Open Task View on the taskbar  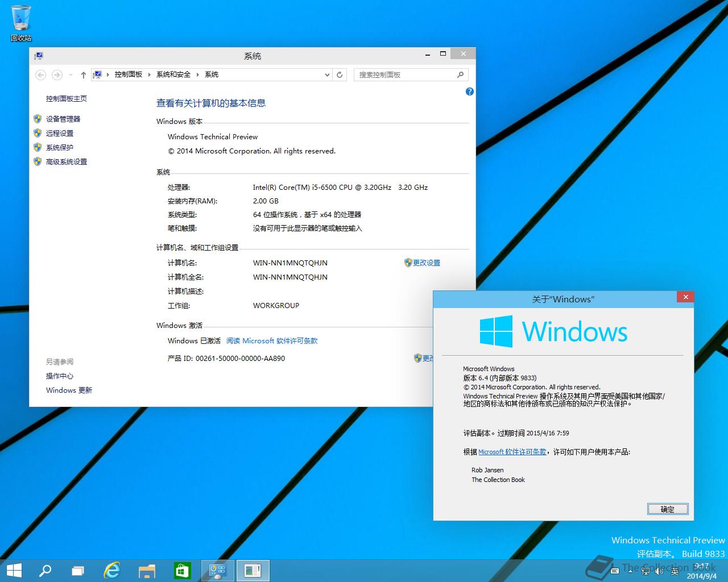click(78, 570)
